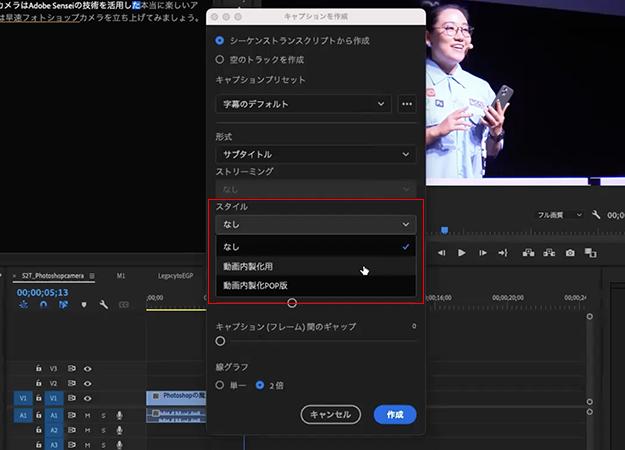Choose double line option 2倍
Viewport: 625px width, 450px height.
click(260, 385)
